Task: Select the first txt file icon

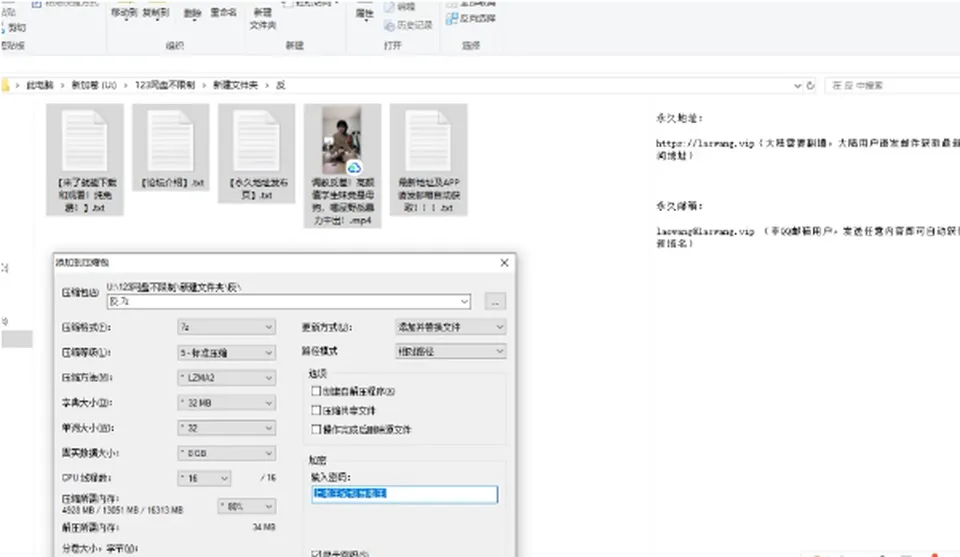Action: point(85,160)
